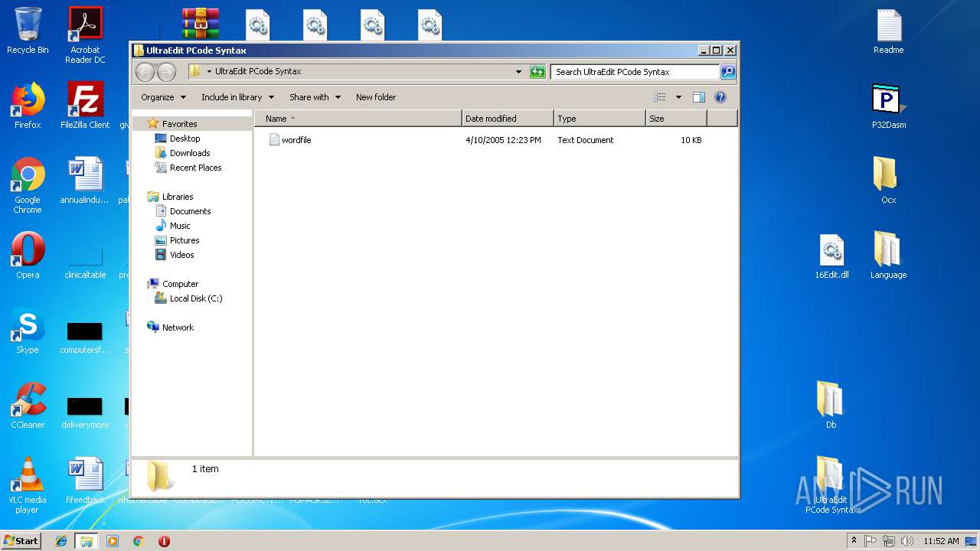
Task: Open Internet Explorer from taskbar
Action: click(x=61, y=541)
